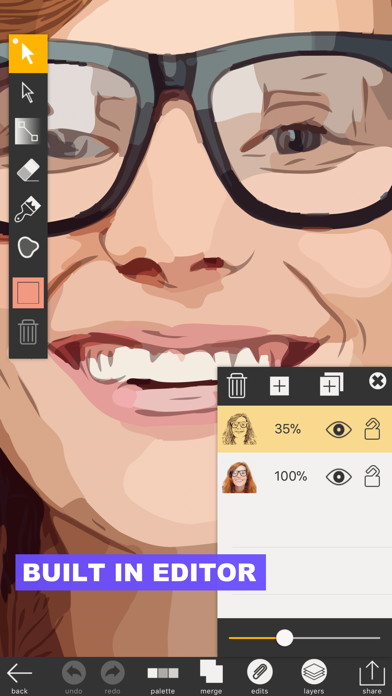Toggle visibility of the 100% photo layer
Image resolution: width=392 pixels, height=696 pixels.
click(339, 477)
